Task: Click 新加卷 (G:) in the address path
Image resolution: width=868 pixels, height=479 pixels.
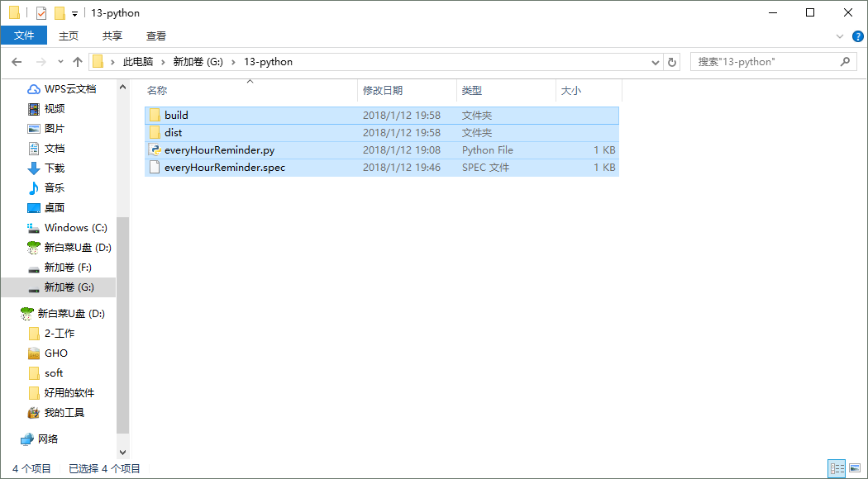Action: (x=198, y=62)
